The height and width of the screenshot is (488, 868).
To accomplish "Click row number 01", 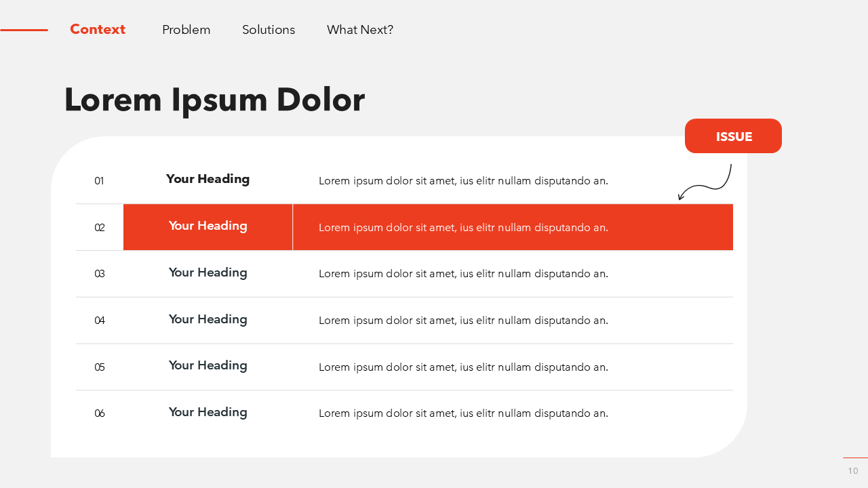I will [99, 181].
